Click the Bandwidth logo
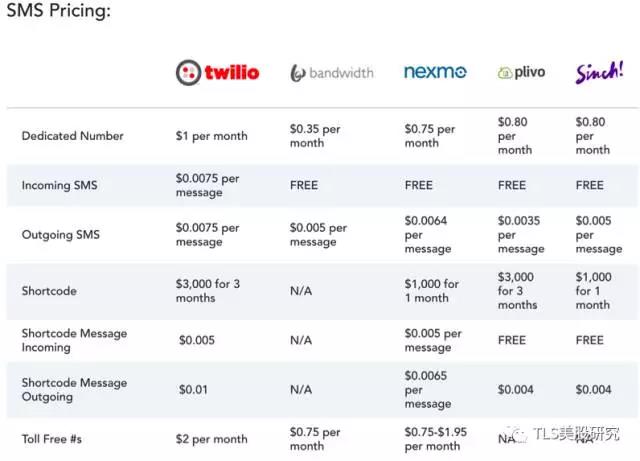This screenshot has width=640, height=461. [332, 73]
